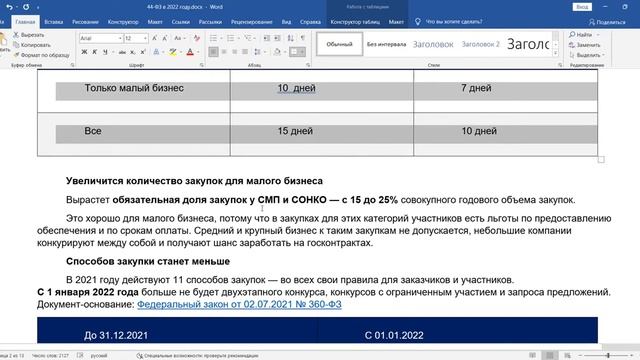The width and height of the screenshot is (640, 360).
Task: Apply numbered list formatting
Action: click(x=231, y=38)
